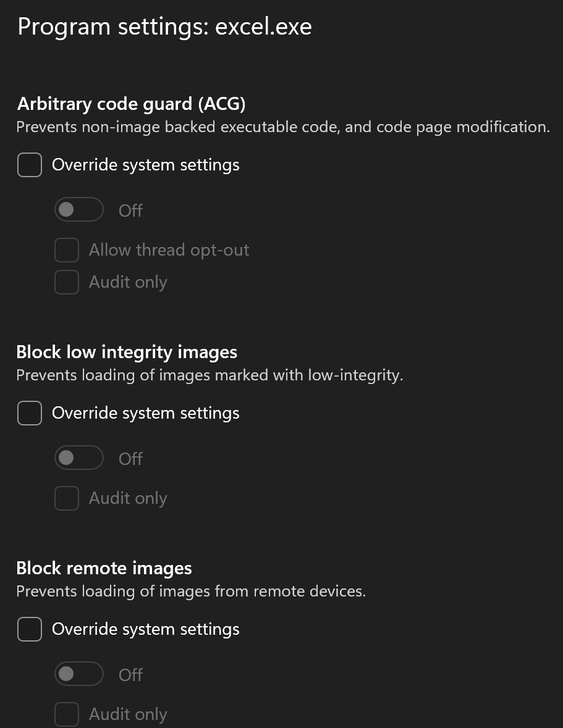Click the Off label beside the ACG switch
The width and height of the screenshot is (563, 728).
130,211
